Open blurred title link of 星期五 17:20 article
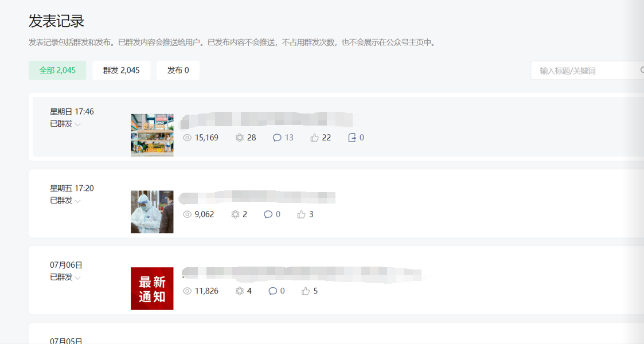 [257, 197]
